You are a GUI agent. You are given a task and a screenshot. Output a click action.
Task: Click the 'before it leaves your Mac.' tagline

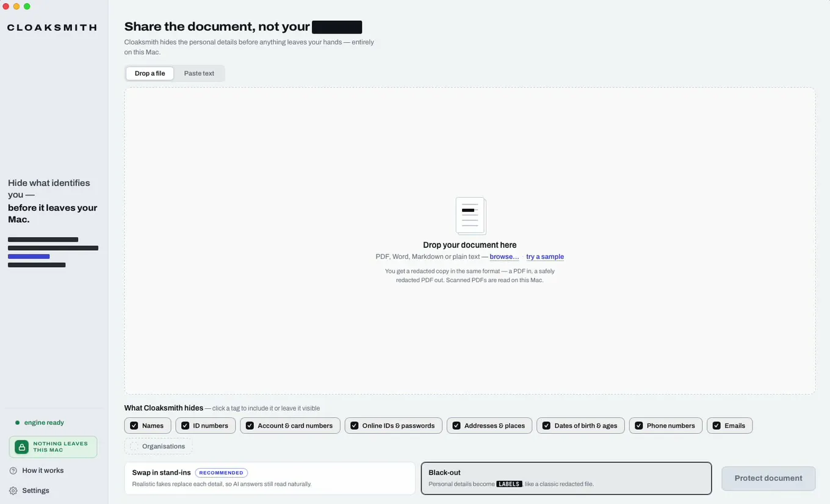(x=52, y=214)
